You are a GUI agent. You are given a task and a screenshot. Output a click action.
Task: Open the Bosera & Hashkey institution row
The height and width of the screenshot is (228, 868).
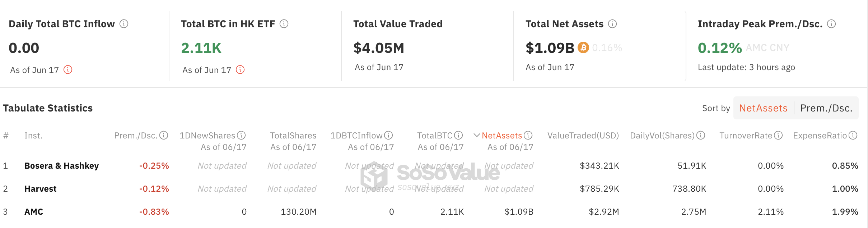pyautogui.click(x=61, y=166)
